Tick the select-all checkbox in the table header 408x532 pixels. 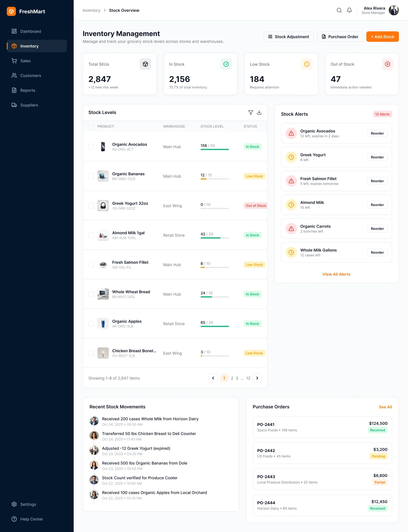(x=91, y=127)
